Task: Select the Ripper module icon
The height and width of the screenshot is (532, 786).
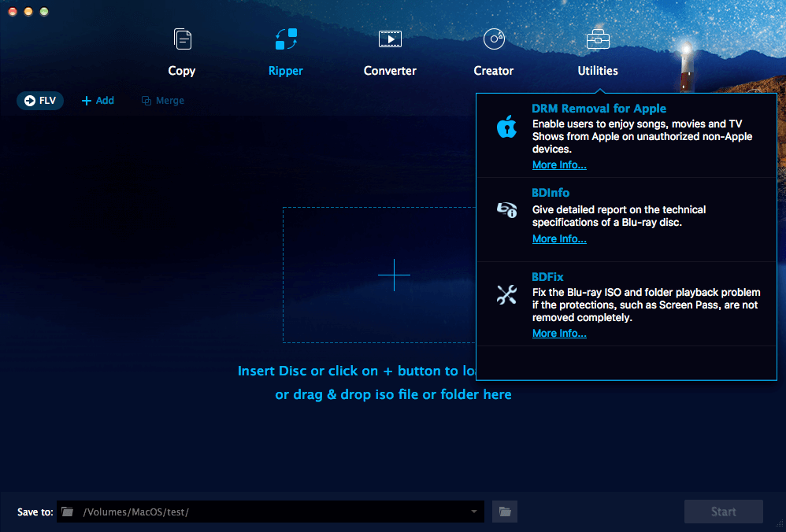Action: coord(286,39)
